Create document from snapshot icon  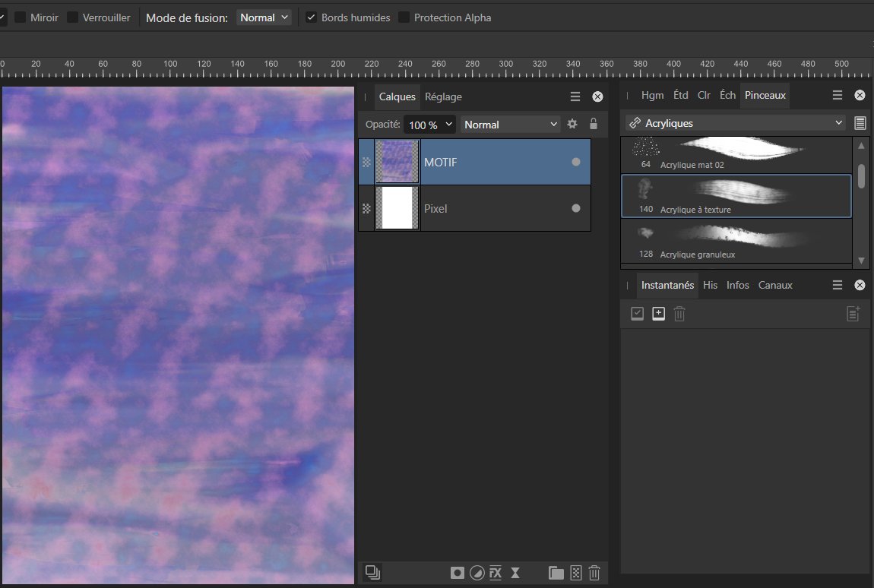coord(853,314)
